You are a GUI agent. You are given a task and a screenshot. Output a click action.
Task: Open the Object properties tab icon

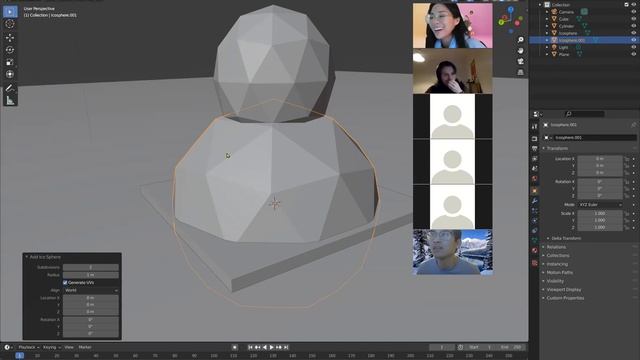[535, 191]
